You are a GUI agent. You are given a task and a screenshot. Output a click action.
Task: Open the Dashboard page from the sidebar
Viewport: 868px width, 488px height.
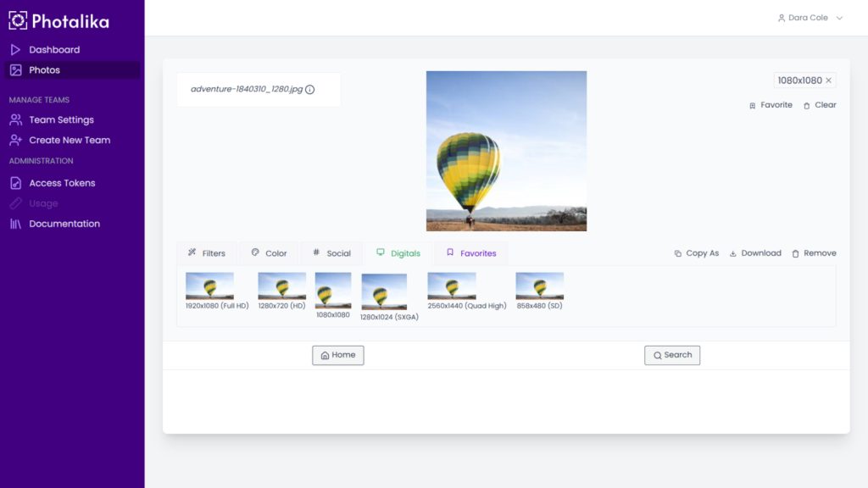pyautogui.click(x=54, y=50)
